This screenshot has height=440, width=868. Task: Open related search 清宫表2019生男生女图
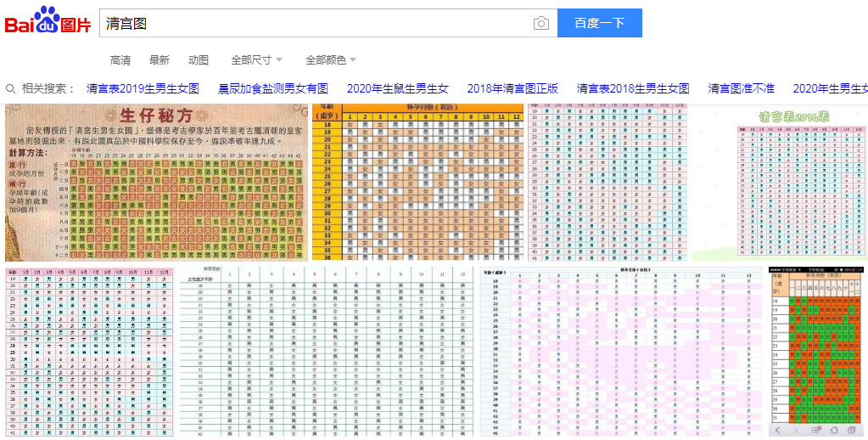pyautogui.click(x=143, y=88)
